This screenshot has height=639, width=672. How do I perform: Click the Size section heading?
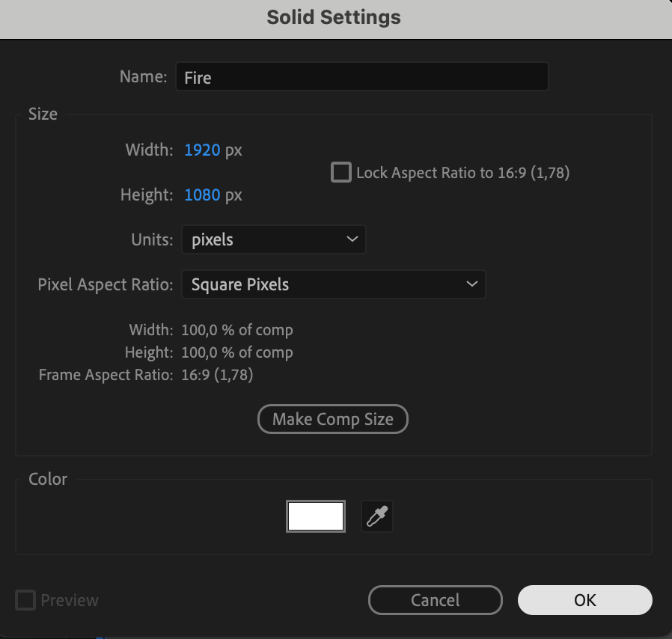pyautogui.click(x=43, y=114)
